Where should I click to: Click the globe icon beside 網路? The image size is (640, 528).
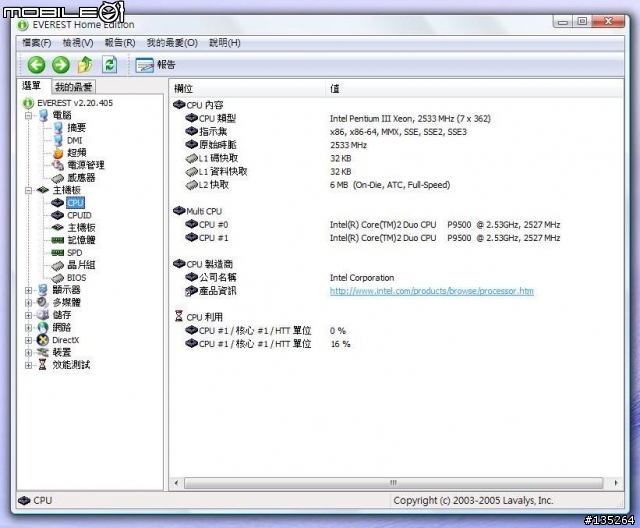pos(43,327)
